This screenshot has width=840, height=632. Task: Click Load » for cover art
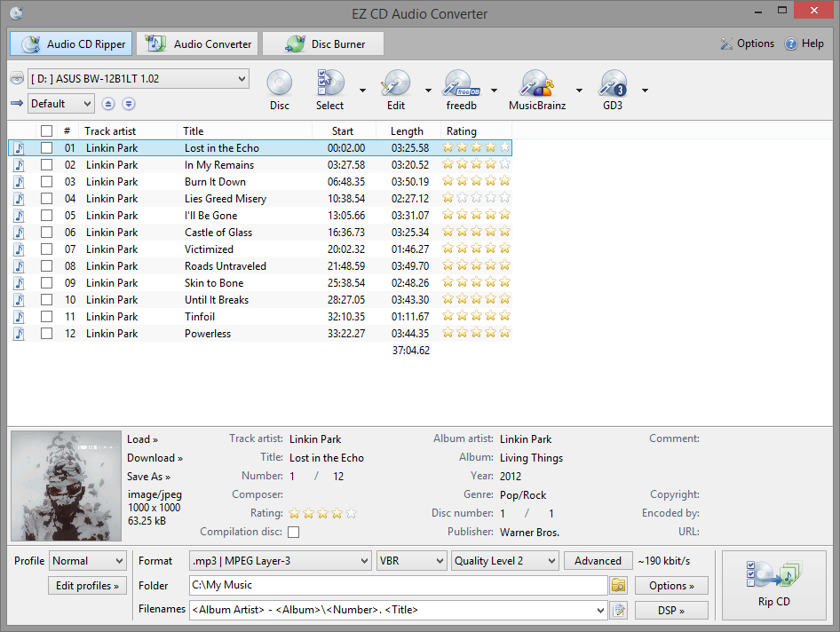pos(142,439)
